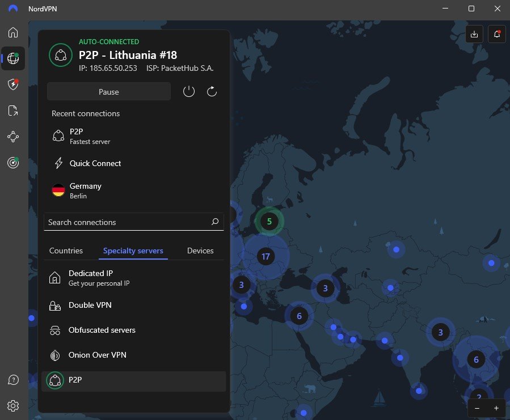Open Settings gear icon
Viewport: 510px width, 420px height.
point(13,406)
